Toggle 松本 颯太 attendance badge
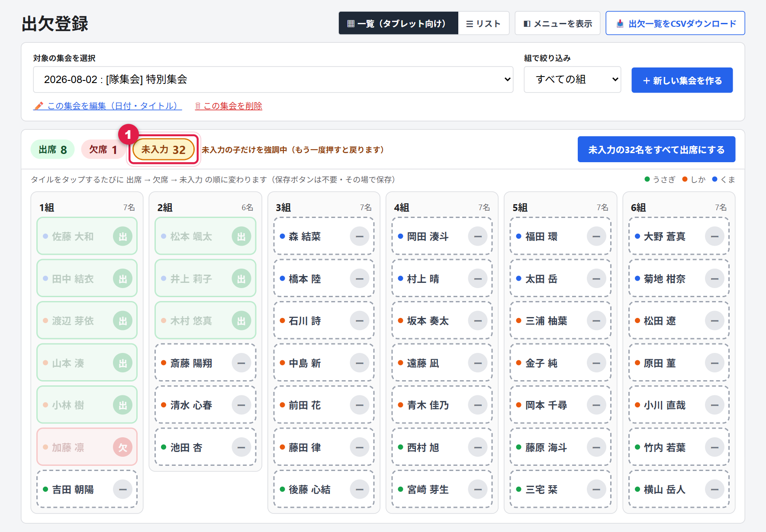Viewport: 766px width, 532px height. (241, 237)
